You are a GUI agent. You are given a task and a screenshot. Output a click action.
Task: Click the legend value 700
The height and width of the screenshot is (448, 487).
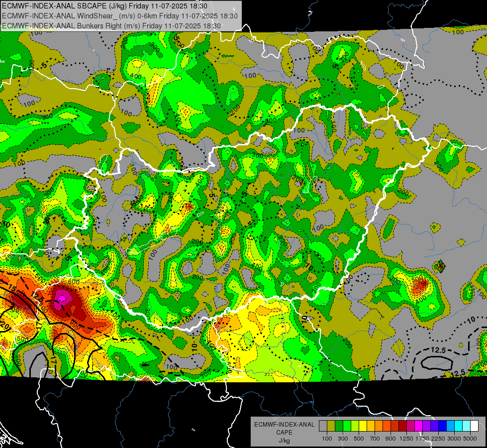[375, 439]
